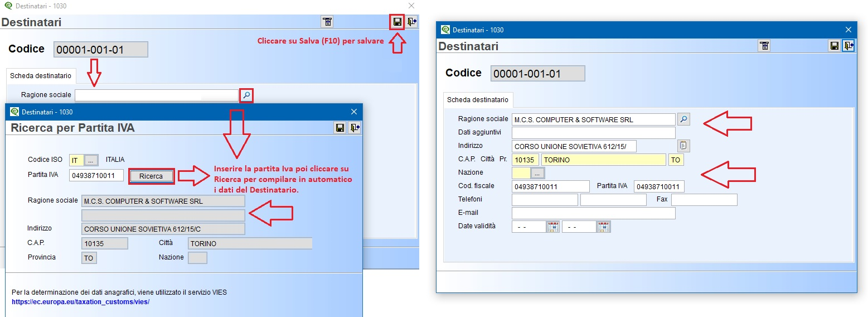This screenshot has height=317, width=868.
Task: Click C.A.P. field in Ricerca dialog
Action: pos(105,243)
